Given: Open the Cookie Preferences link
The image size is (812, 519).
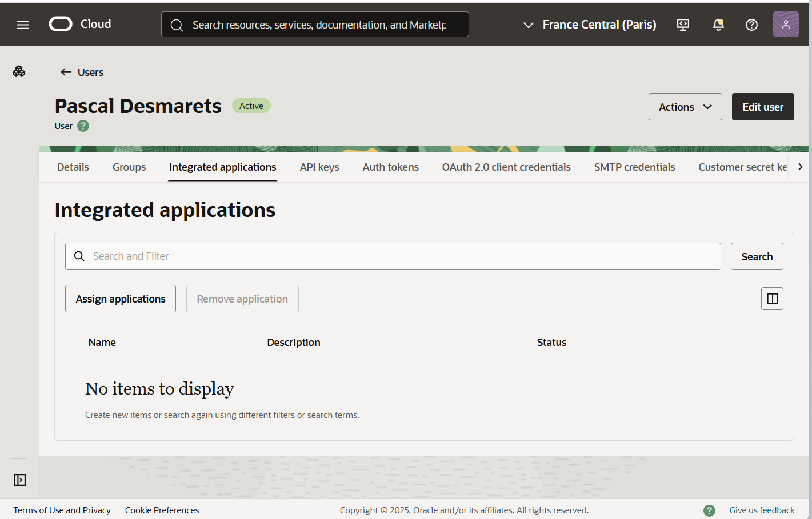Looking at the screenshot, I should [162, 510].
